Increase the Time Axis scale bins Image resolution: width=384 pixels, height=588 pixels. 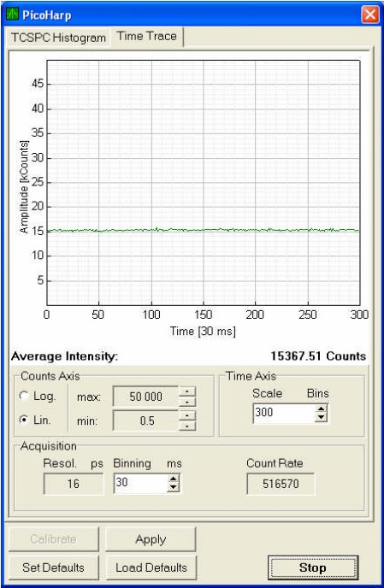tap(321, 409)
